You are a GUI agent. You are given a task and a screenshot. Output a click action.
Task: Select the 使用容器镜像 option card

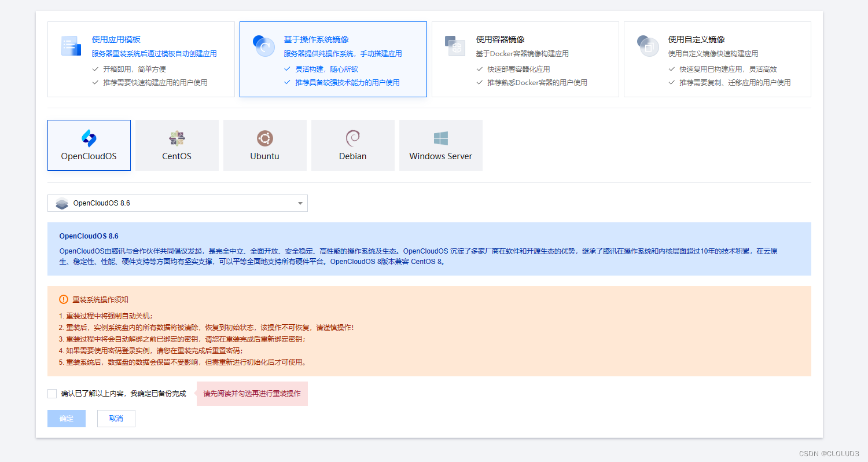coord(525,59)
